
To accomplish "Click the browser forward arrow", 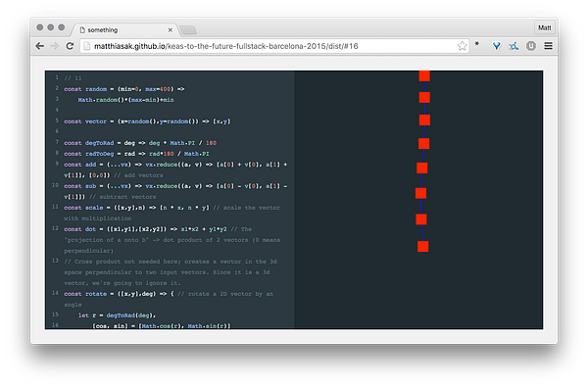I will [x=55, y=46].
